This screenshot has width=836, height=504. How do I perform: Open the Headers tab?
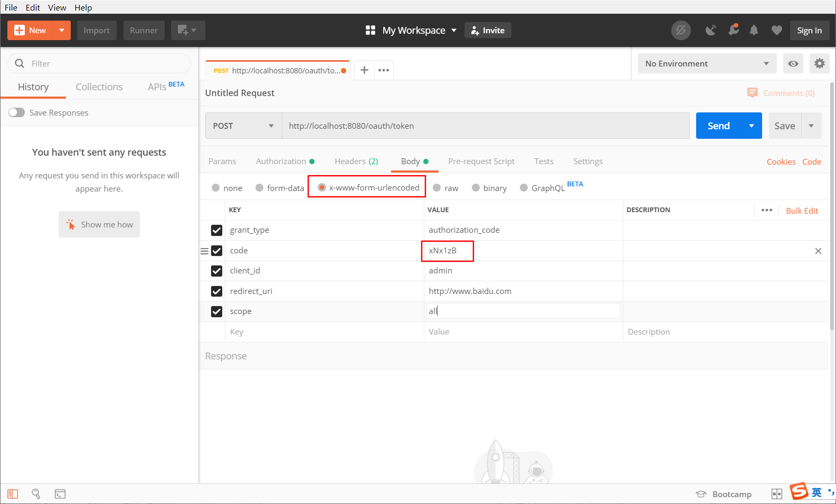coord(356,161)
